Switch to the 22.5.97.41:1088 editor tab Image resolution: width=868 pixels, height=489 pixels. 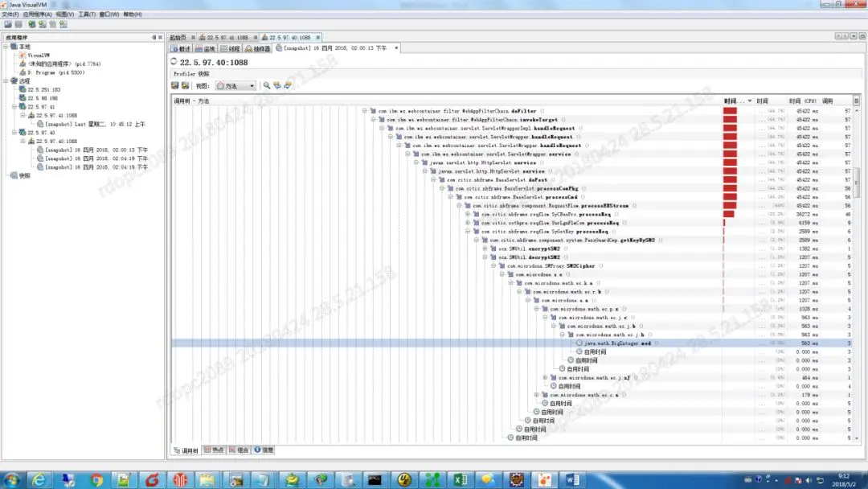pos(227,38)
